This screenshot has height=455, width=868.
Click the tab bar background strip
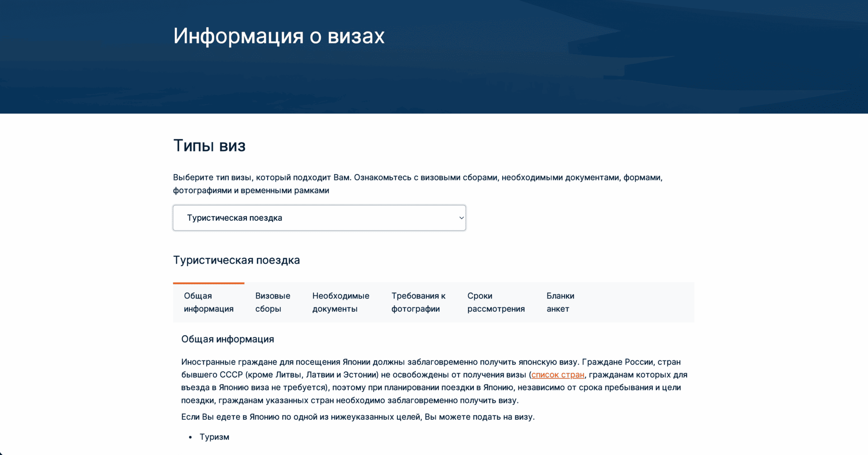pyautogui.click(x=633, y=302)
